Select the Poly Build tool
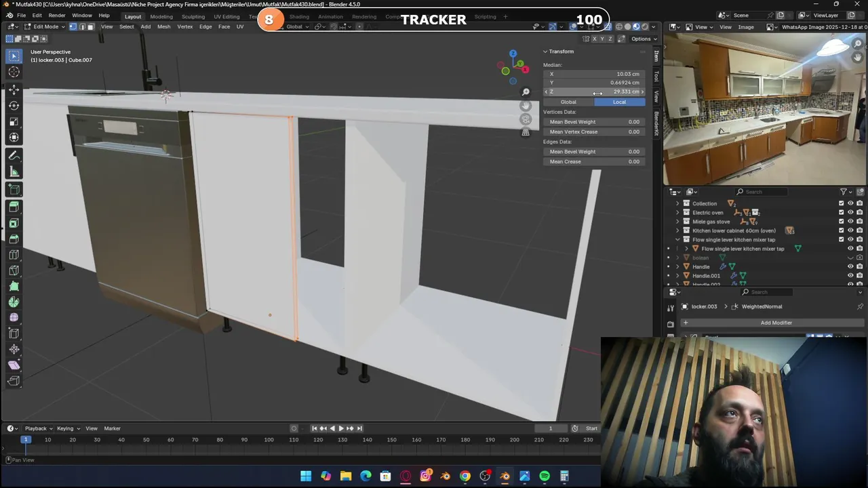The height and width of the screenshot is (488, 868). pyautogui.click(x=14, y=286)
